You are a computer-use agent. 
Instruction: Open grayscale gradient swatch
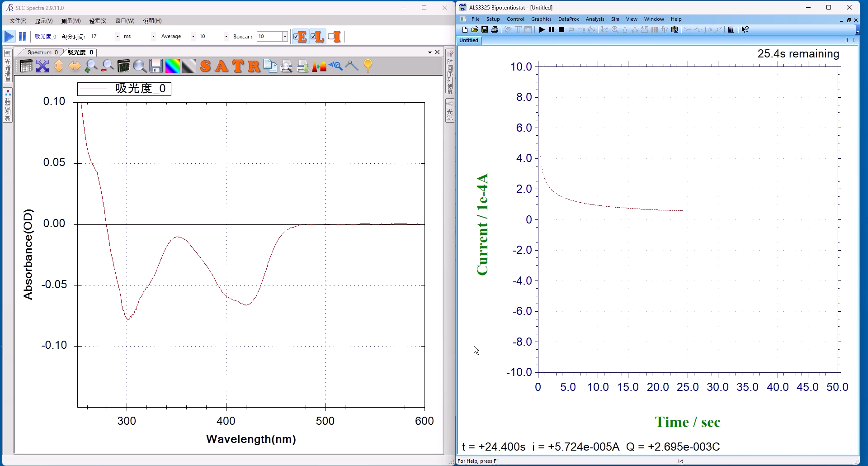[x=189, y=66]
